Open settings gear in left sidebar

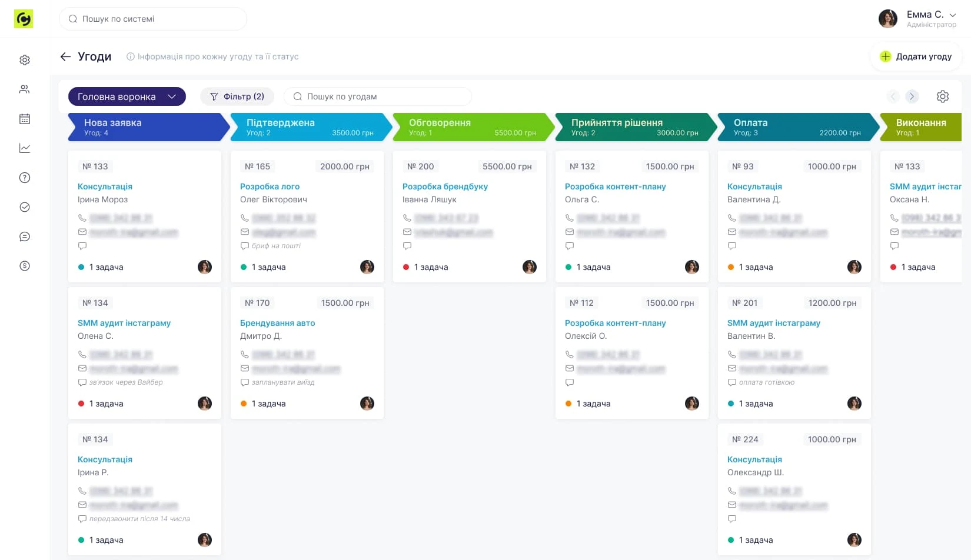click(x=25, y=60)
